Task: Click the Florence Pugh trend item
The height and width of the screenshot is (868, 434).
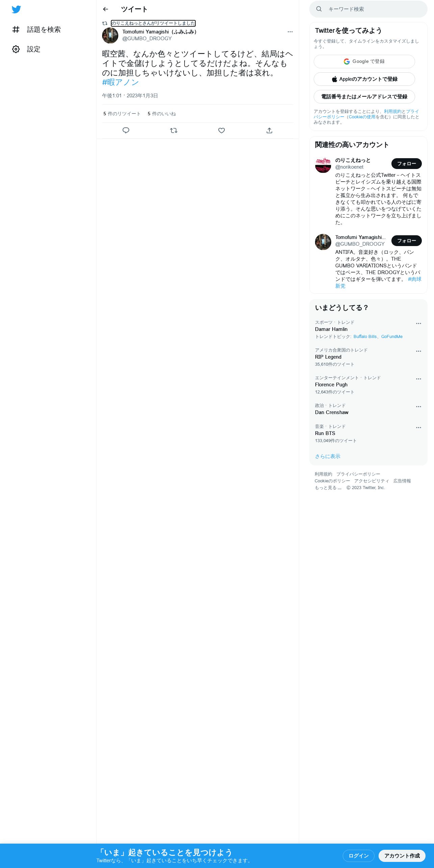Action: point(368,385)
